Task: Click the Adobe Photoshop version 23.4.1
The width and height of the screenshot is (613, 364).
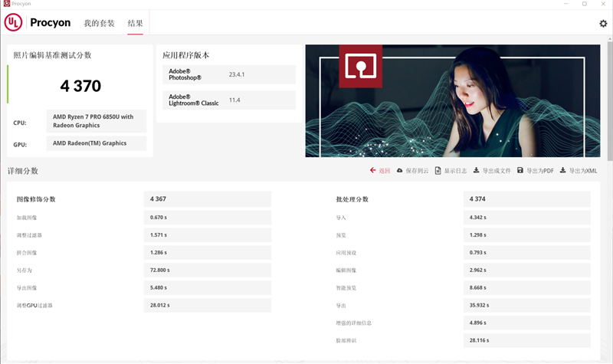Action: click(237, 74)
